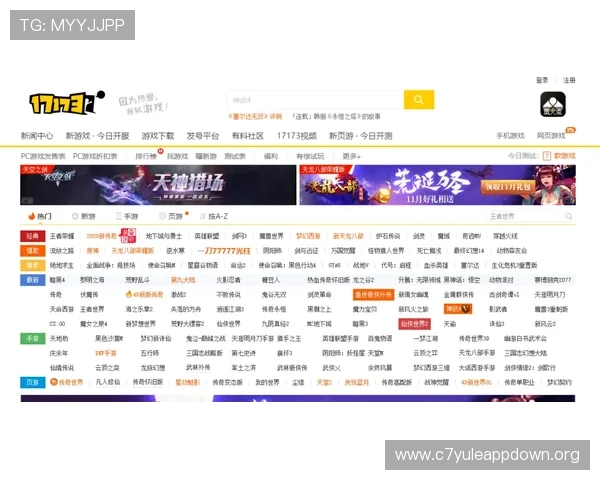Screen dimensions: 600x480
Task: Click the 王者世界 game filter input
Action: (x=526, y=217)
